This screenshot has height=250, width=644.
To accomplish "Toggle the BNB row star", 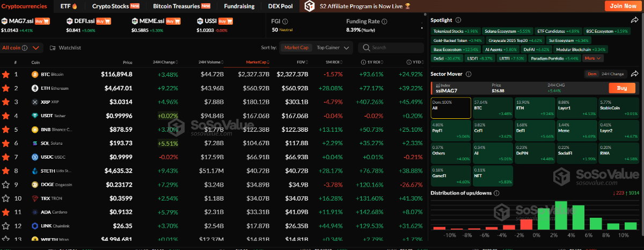I will point(6,130).
